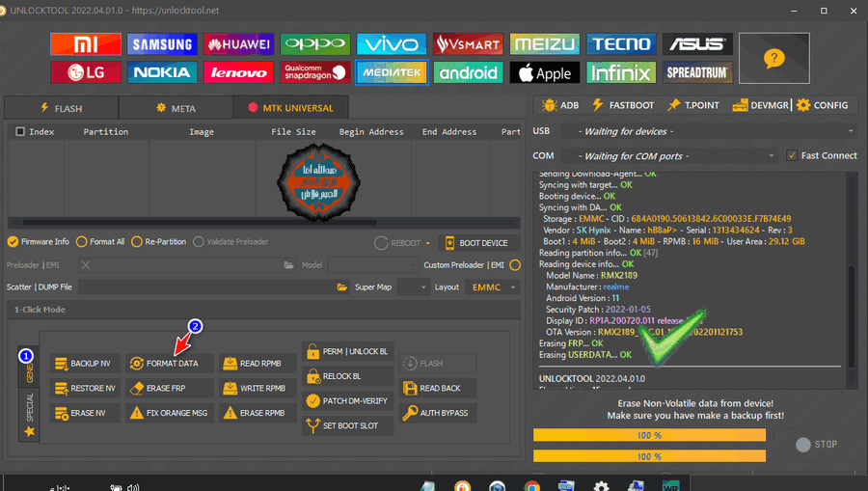Open the COM ports dropdown
868x491 pixels.
click(x=669, y=156)
